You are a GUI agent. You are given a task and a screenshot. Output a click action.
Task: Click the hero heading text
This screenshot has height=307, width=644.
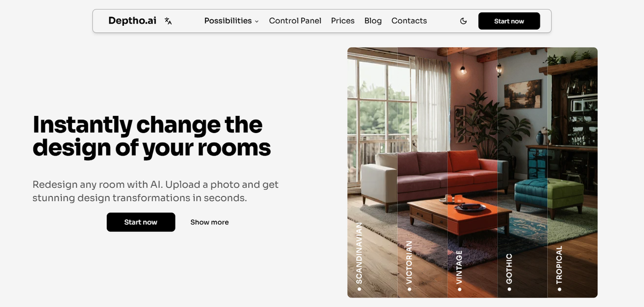pos(151,136)
